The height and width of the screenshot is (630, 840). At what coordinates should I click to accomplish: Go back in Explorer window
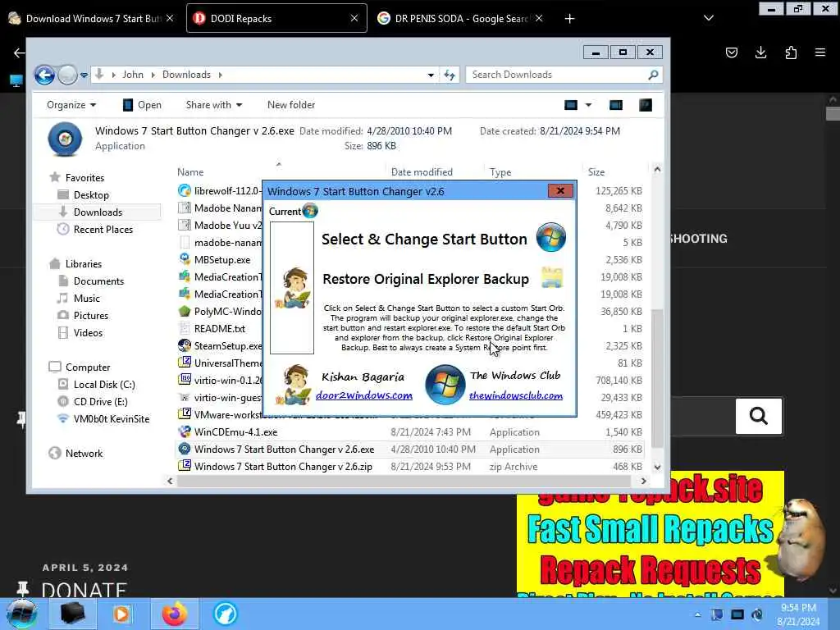[44, 75]
